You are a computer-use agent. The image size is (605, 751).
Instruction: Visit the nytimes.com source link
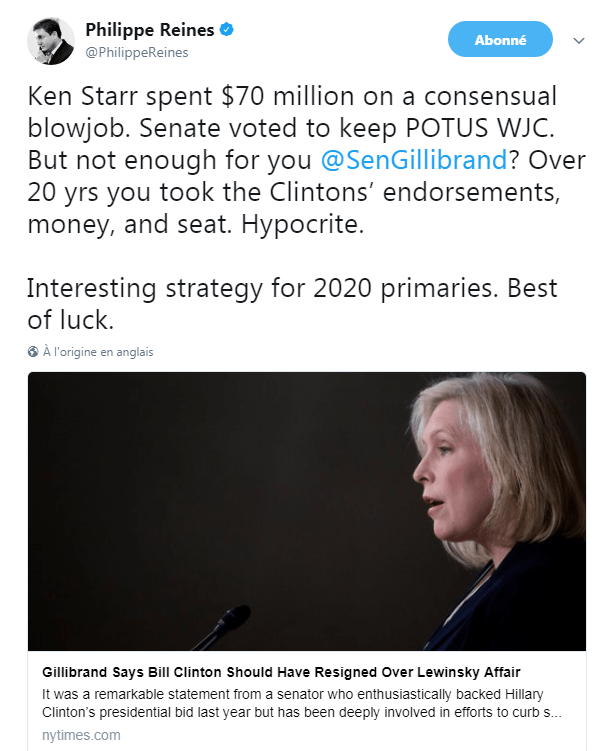point(81,735)
